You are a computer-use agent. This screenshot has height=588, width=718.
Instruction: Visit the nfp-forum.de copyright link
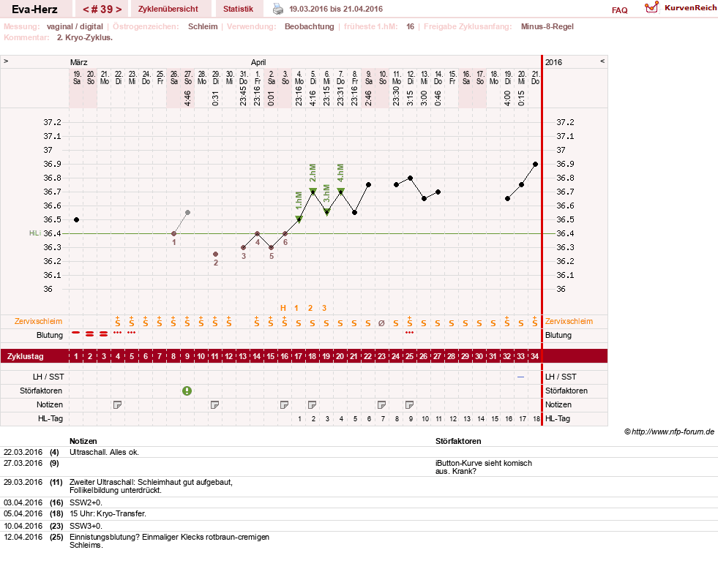669,431
